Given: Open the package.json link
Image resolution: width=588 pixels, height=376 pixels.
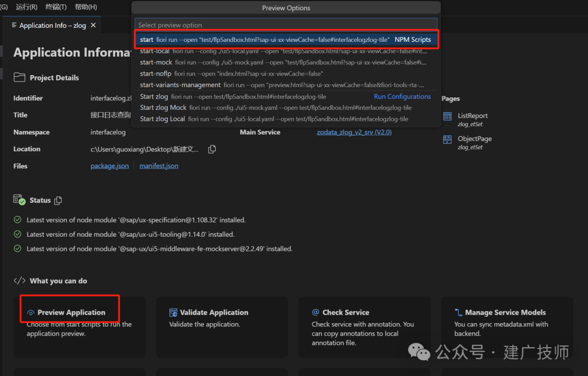Looking at the screenshot, I should pyautogui.click(x=109, y=166).
